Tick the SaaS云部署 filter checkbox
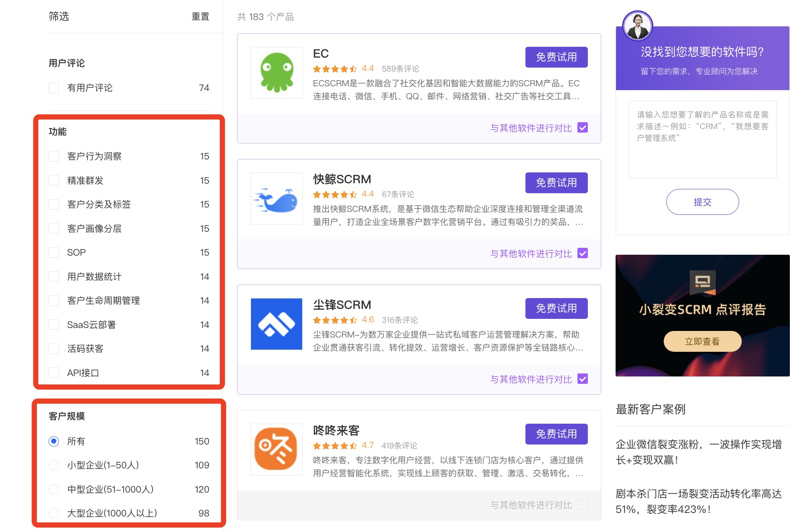The height and width of the screenshot is (532, 802). [54, 325]
